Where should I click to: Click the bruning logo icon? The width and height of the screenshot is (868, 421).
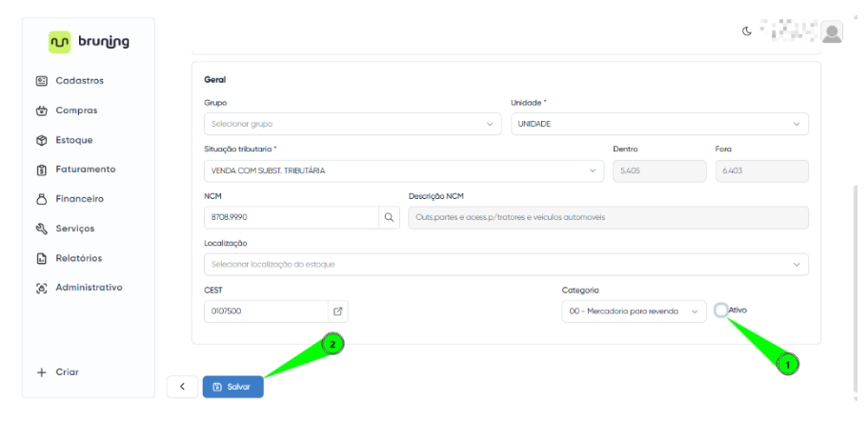[59, 42]
